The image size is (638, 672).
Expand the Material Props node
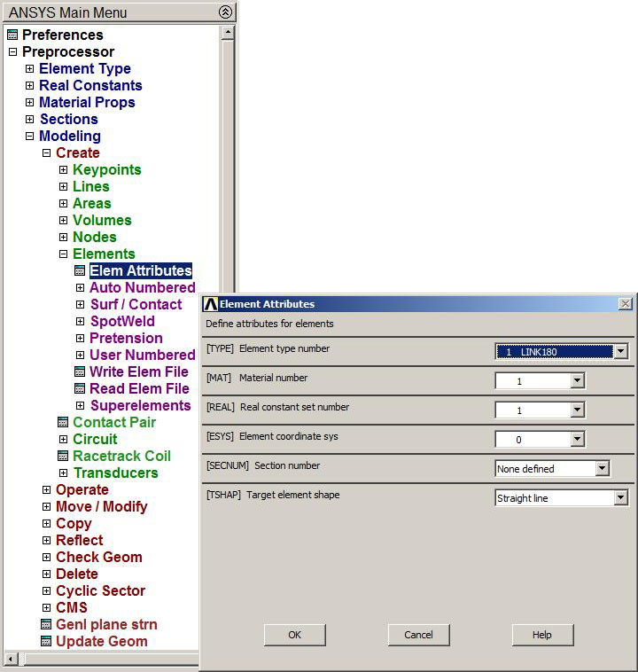[x=29, y=103]
